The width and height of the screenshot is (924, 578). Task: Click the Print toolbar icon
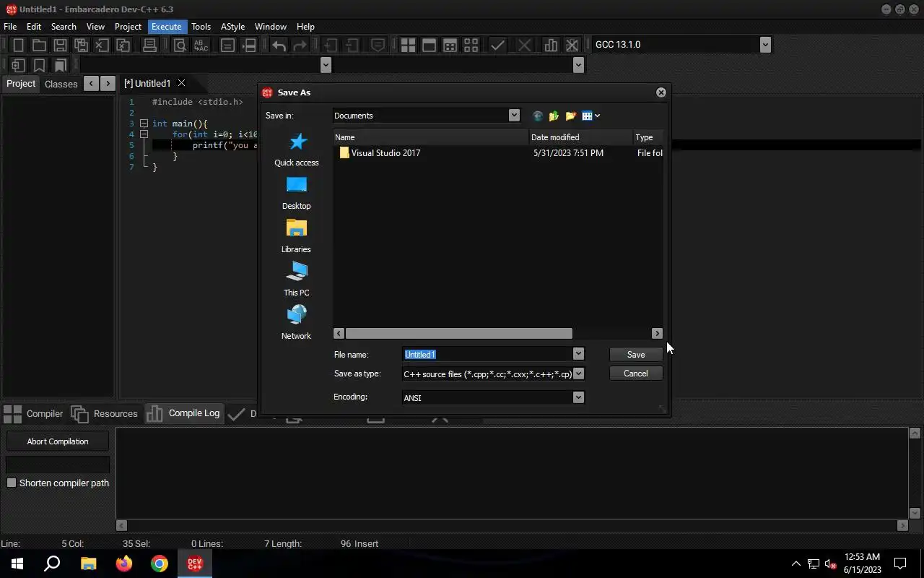click(x=149, y=45)
